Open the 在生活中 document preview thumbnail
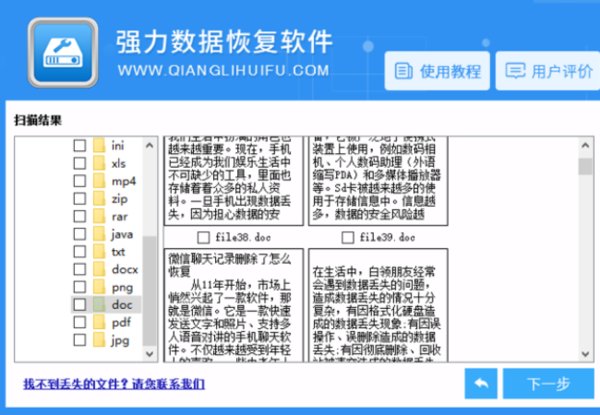Image resolution: width=600 pixels, height=415 pixels. pos(378,305)
